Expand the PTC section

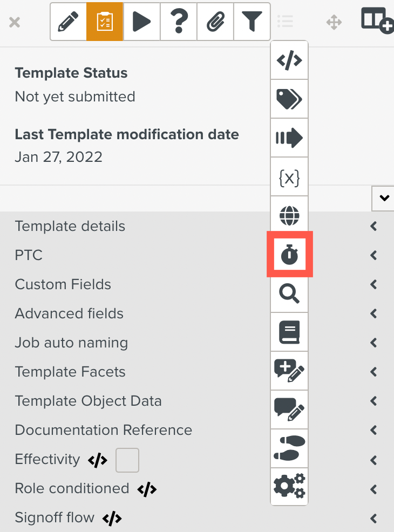click(373, 256)
